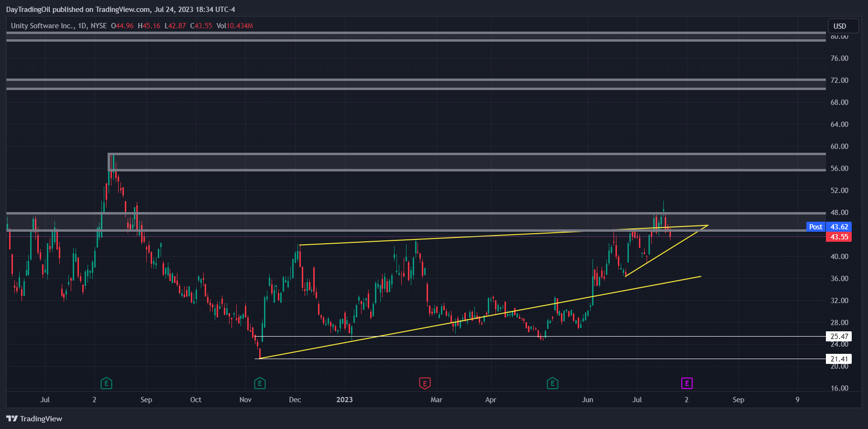Select the red 43.55 last price label
The height and width of the screenshot is (429, 868).
839,237
